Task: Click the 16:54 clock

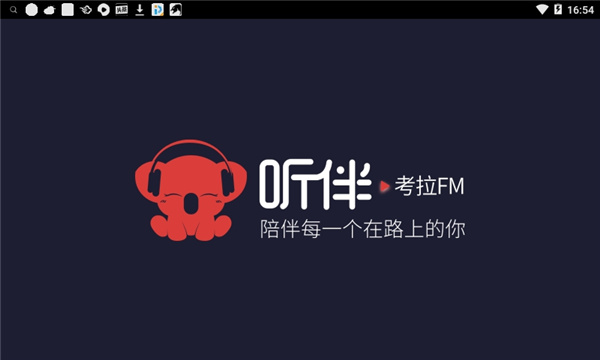Action: pos(580,10)
